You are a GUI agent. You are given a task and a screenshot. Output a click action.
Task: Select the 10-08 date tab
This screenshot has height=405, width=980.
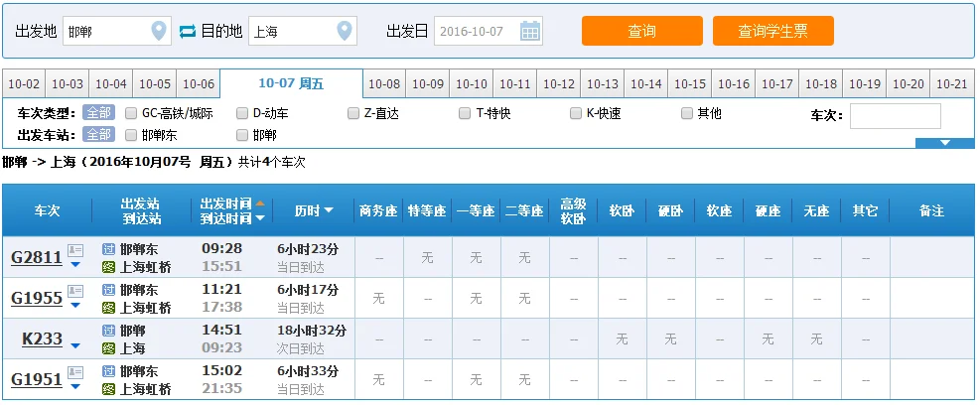click(x=384, y=83)
